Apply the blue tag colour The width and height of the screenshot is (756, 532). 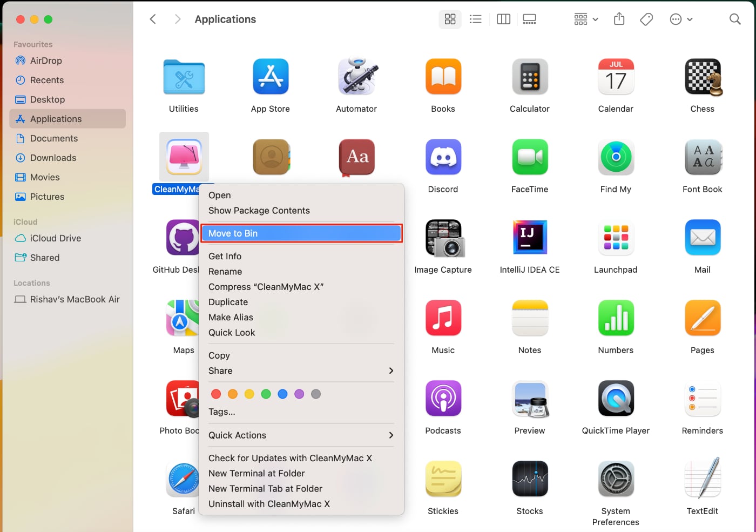coord(282,394)
